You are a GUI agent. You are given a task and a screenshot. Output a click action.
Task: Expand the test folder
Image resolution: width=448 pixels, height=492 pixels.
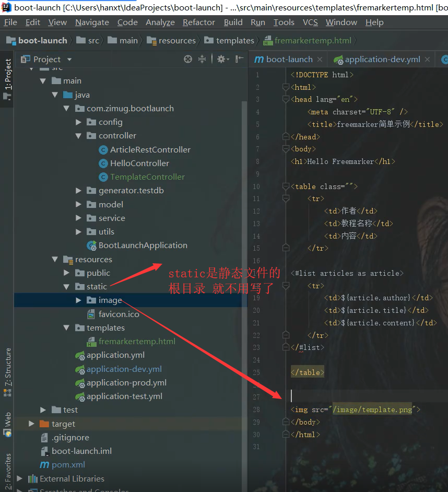point(43,410)
